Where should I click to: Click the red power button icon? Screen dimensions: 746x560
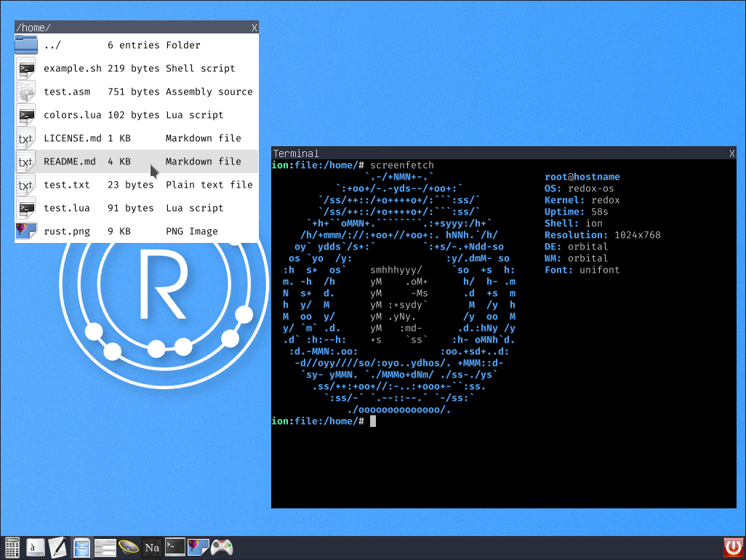click(x=733, y=548)
